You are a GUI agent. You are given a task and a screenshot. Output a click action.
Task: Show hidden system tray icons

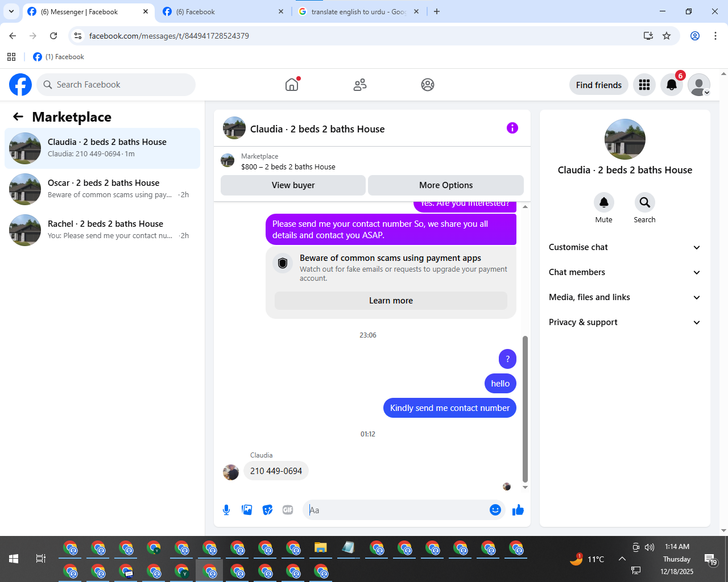click(x=622, y=559)
